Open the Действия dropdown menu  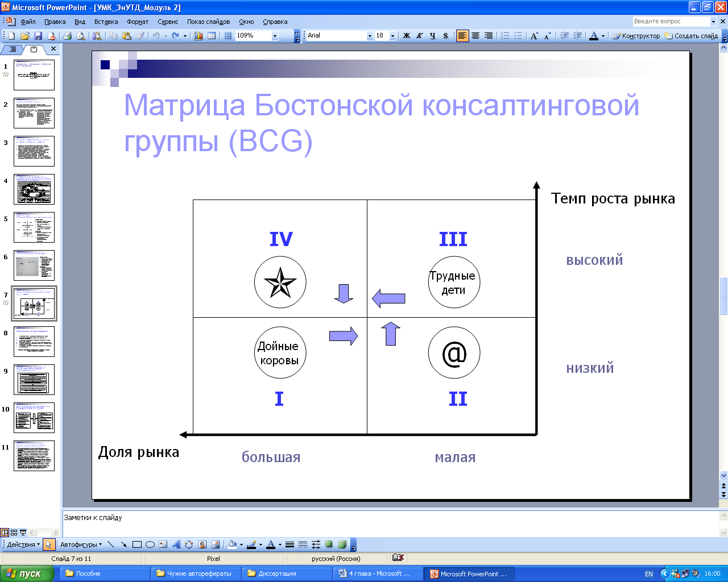point(23,544)
